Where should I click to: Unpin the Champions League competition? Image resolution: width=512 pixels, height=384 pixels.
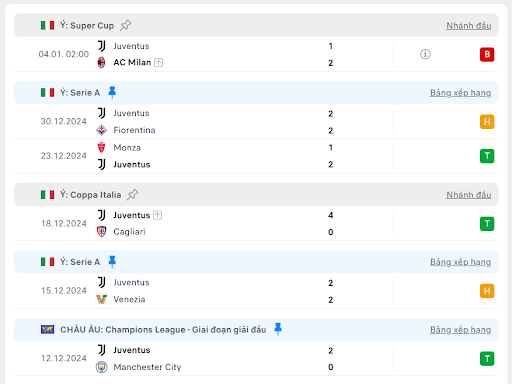(x=278, y=329)
